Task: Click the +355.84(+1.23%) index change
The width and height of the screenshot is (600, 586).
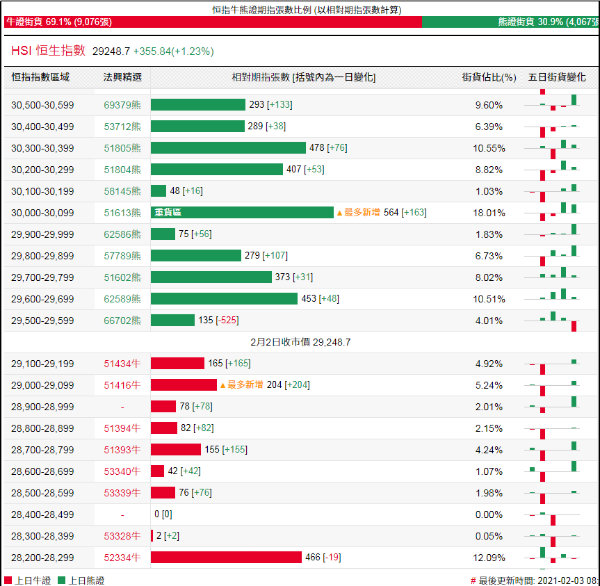Action: coord(173,51)
